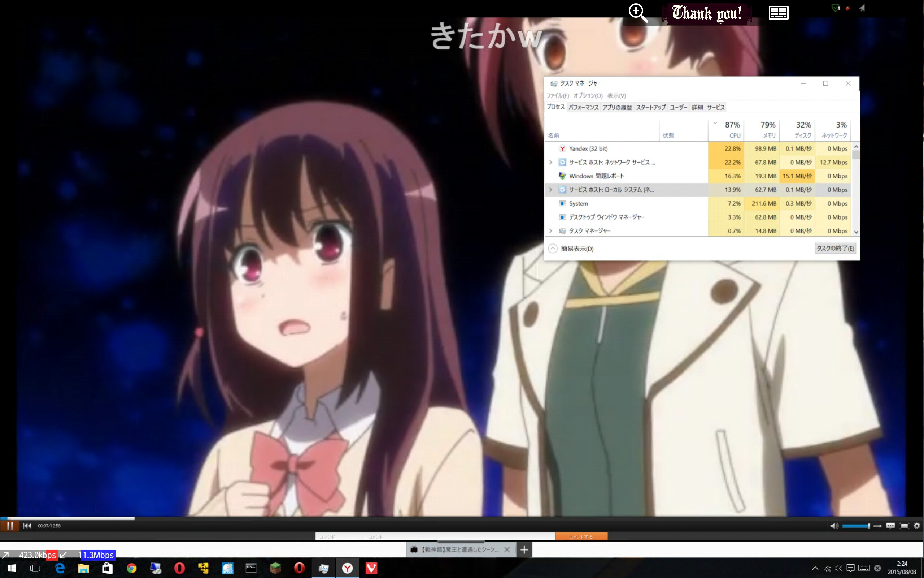Collapse to 簡易表示(D) view
Image resolution: width=924 pixels, height=578 pixels.
571,249
